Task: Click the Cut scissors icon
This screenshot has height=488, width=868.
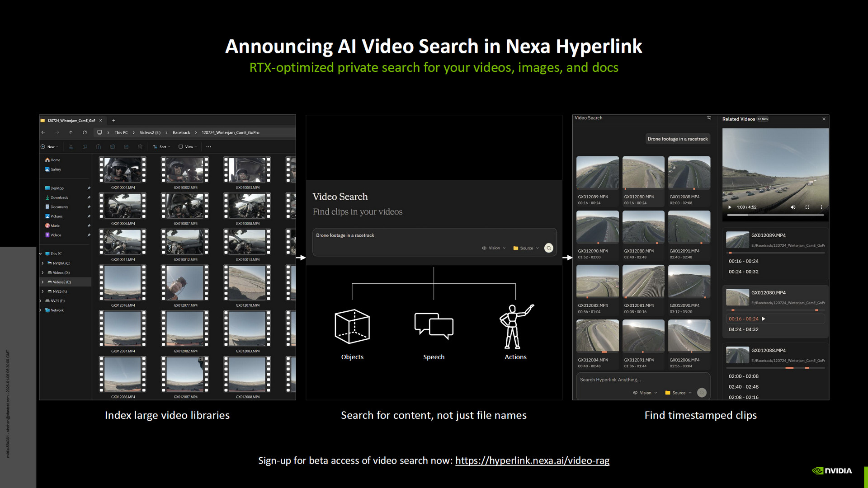Action: pyautogui.click(x=71, y=147)
